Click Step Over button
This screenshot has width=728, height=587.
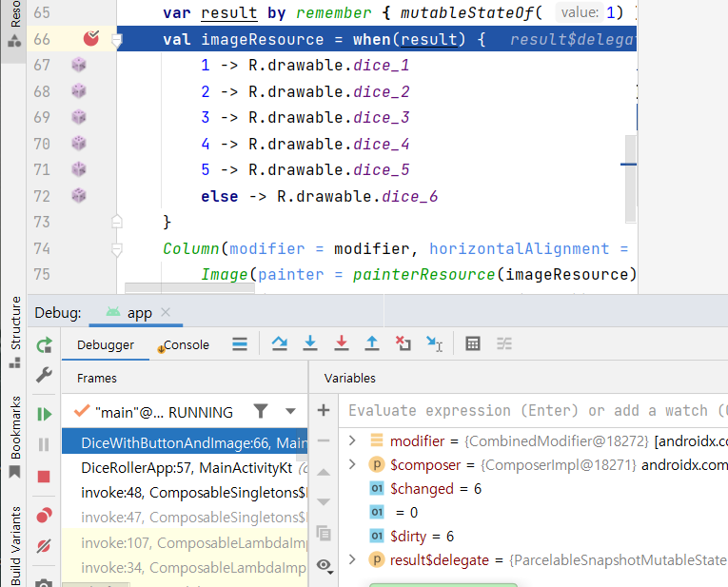(280, 343)
